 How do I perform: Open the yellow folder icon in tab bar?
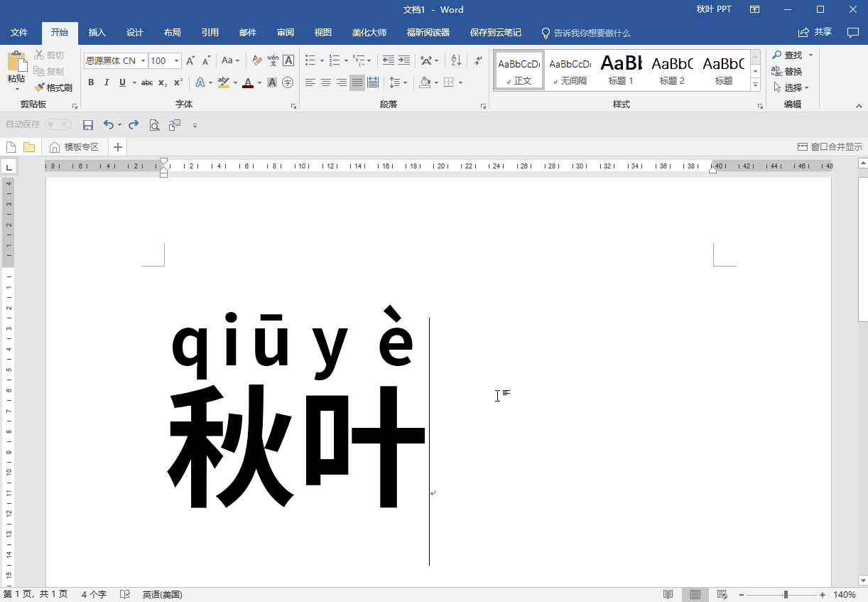[29, 147]
